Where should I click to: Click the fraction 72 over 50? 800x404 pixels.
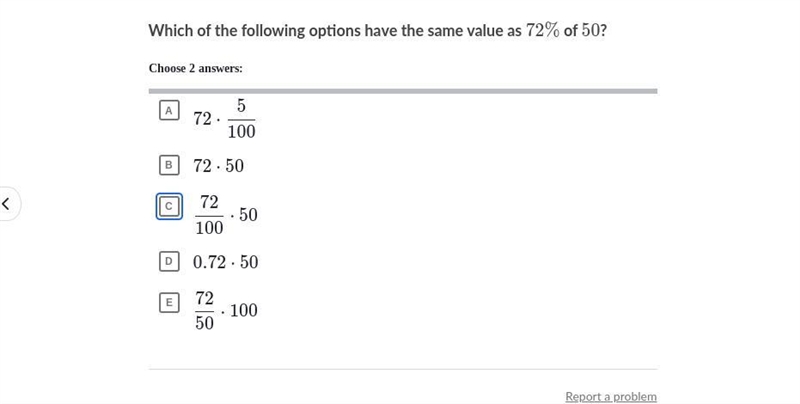pos(204,310)
